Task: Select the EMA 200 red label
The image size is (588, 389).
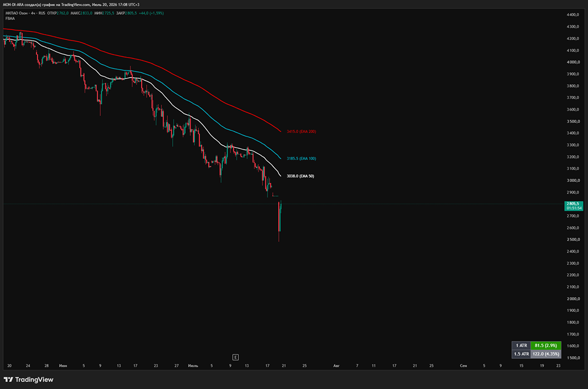Action: (x=301, y=131)
